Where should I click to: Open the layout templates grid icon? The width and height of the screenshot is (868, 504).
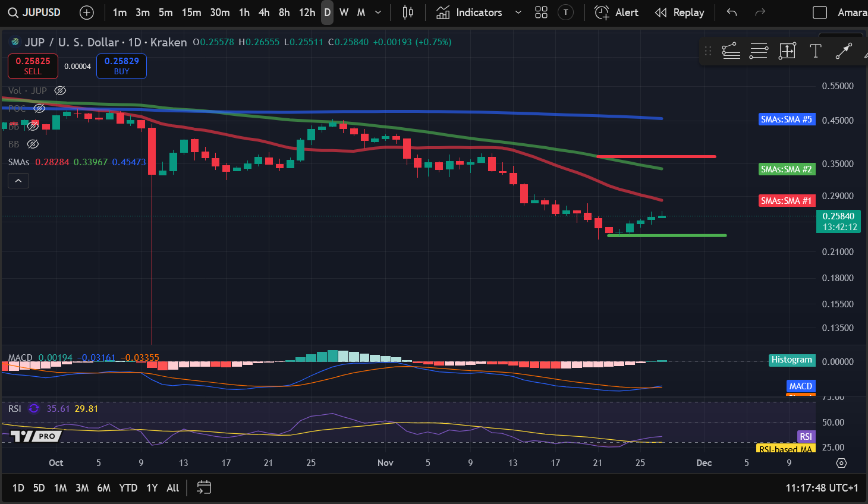click(x=541, y=12)
